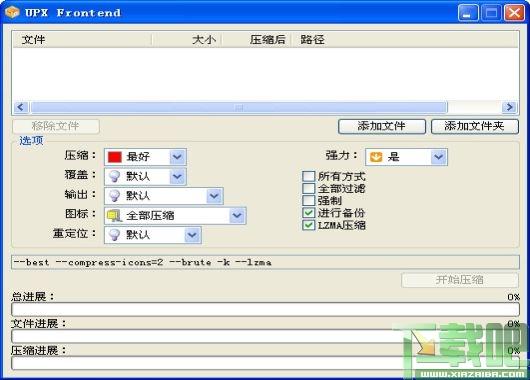Enable the 强制 checkbox
Viewport: 530px width, 380px height.
tap(308, 200)
